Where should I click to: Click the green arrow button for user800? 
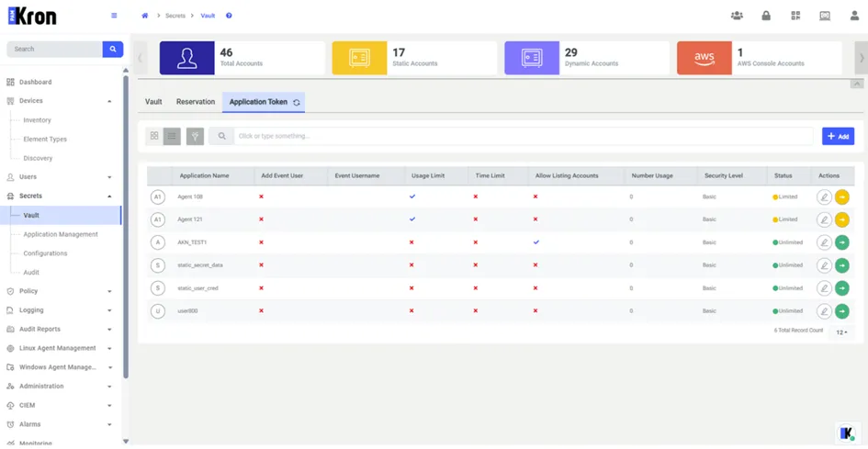coord(842,311)
